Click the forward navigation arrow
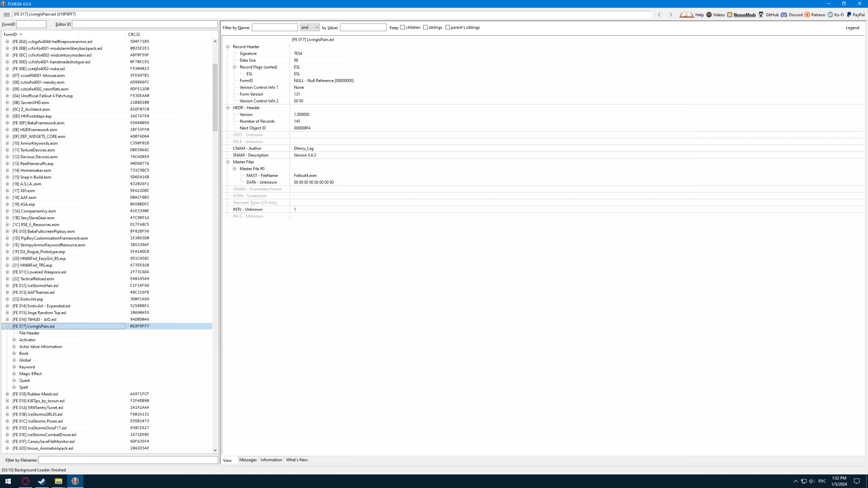Screen dimensions: 868x488 pyautogui.click(x=671, y=14)
